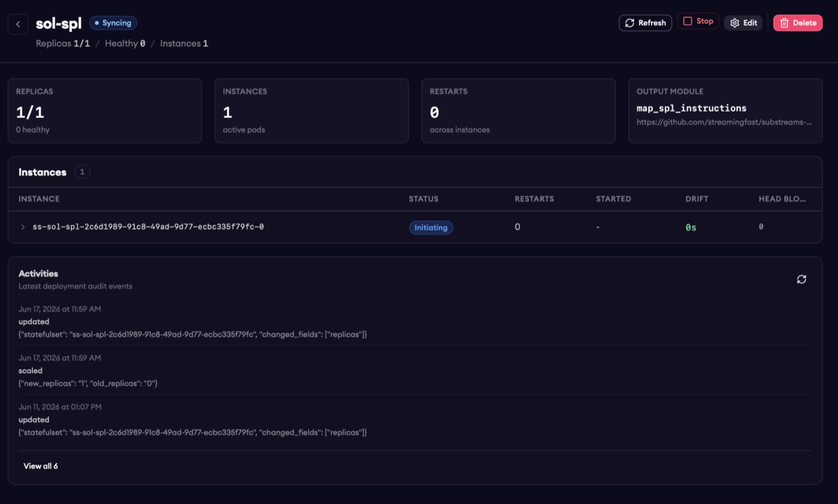
Task: Click the Instances card value 1
Action: 227,113
